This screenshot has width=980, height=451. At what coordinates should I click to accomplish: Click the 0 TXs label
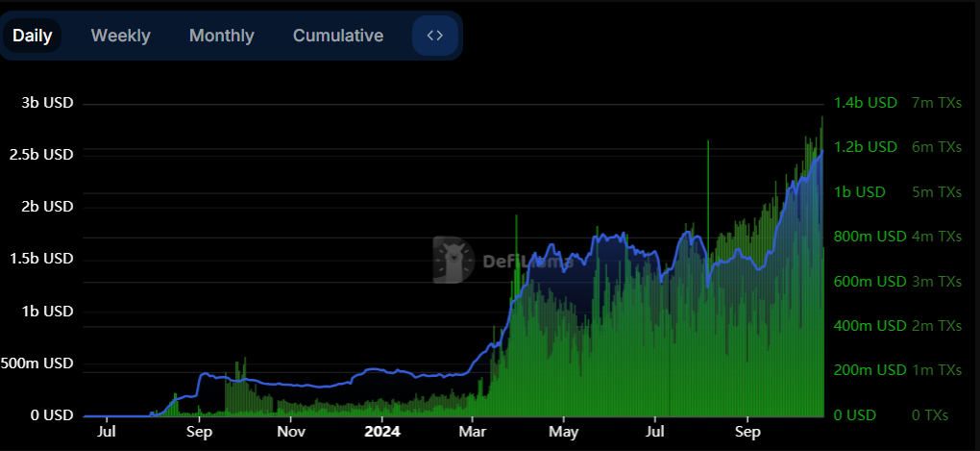point(930,414)
